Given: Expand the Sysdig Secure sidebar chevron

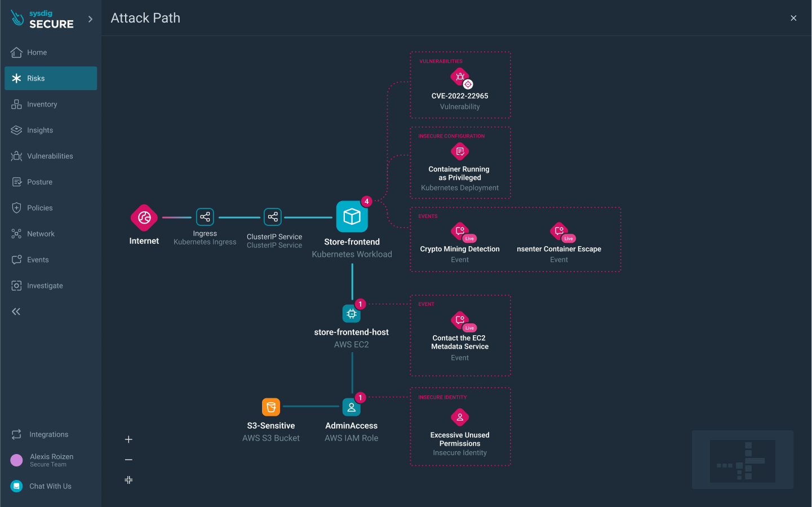Looking at the screenshot, I should click(x=90, y=19).
